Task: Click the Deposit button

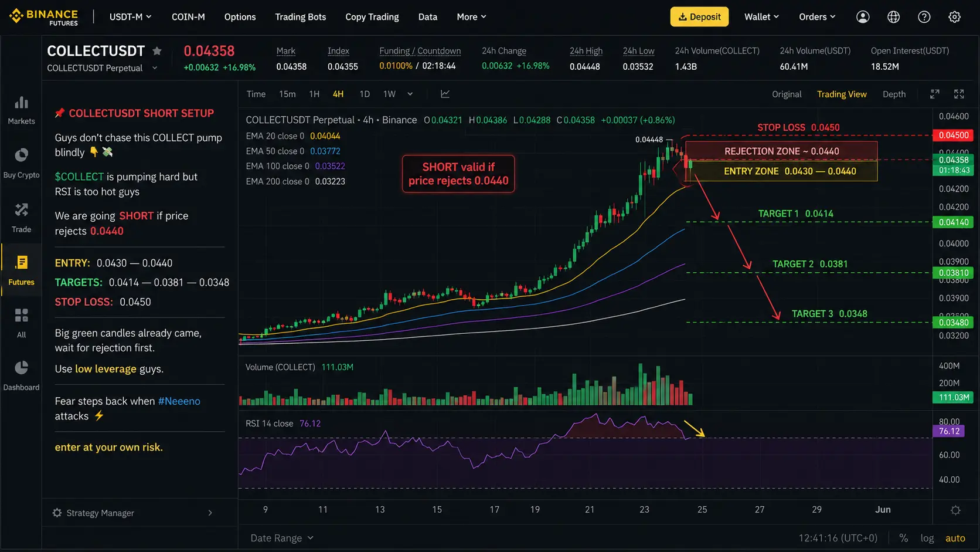Action: tap(699, 17)
